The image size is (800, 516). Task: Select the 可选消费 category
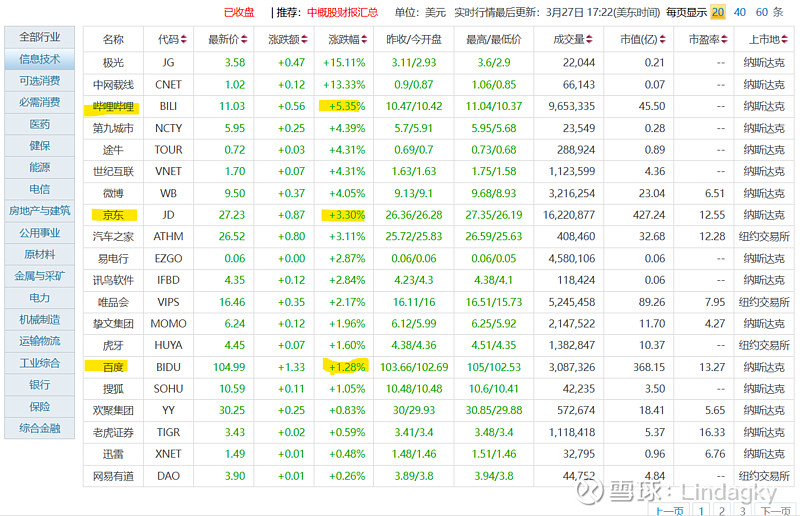click(40, 81)
